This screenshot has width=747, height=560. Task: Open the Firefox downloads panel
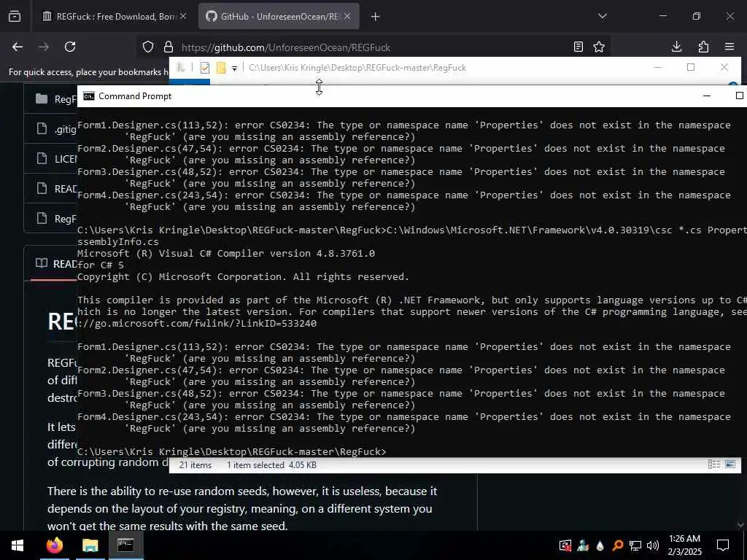(x=676, y=47)
